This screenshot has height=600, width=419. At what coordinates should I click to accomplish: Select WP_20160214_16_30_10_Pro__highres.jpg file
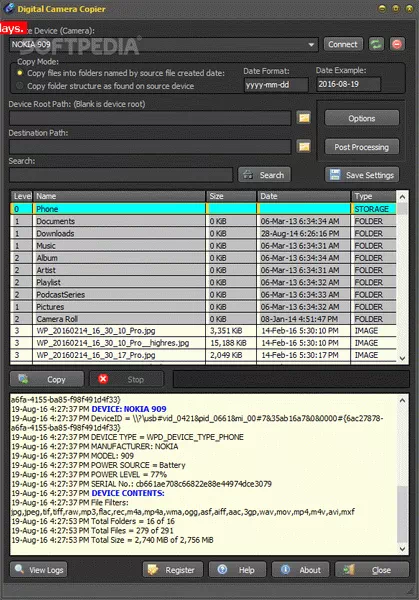(x=203, y=343)
